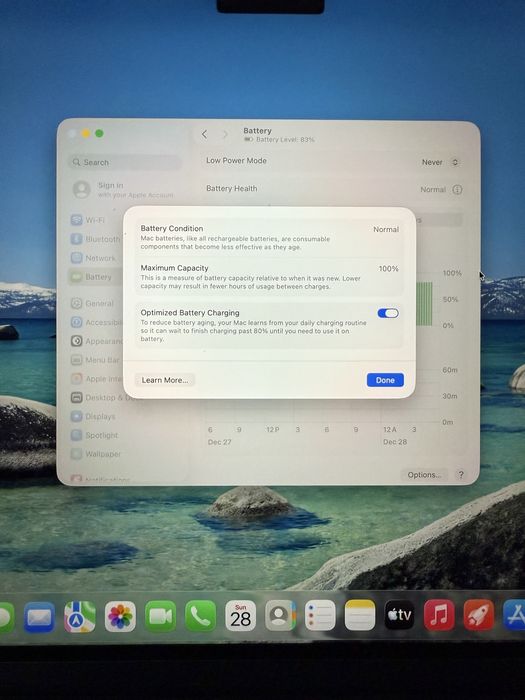Go back with the left chevron
The image size is (525, 700).
pyautogui.click(x=204, y=134)
